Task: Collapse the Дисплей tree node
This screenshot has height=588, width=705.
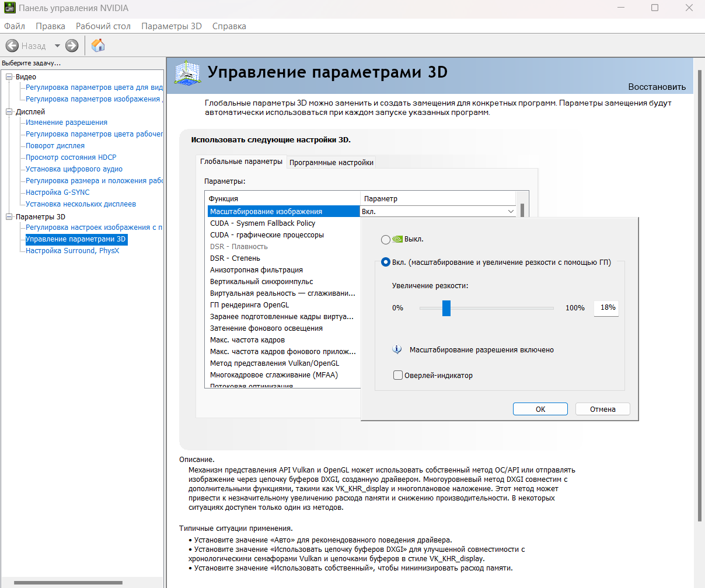Action: point(9,112)
